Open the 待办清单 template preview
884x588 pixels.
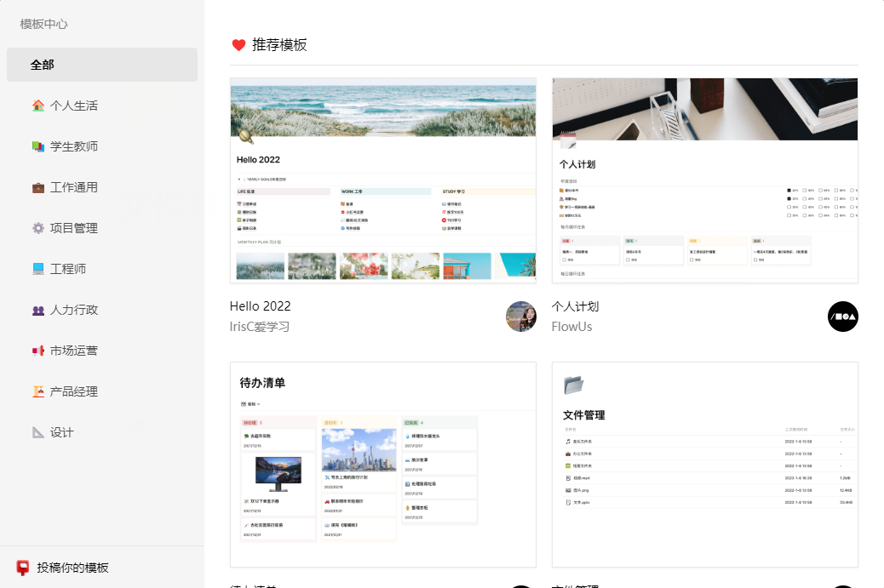[x=382, y=465]
